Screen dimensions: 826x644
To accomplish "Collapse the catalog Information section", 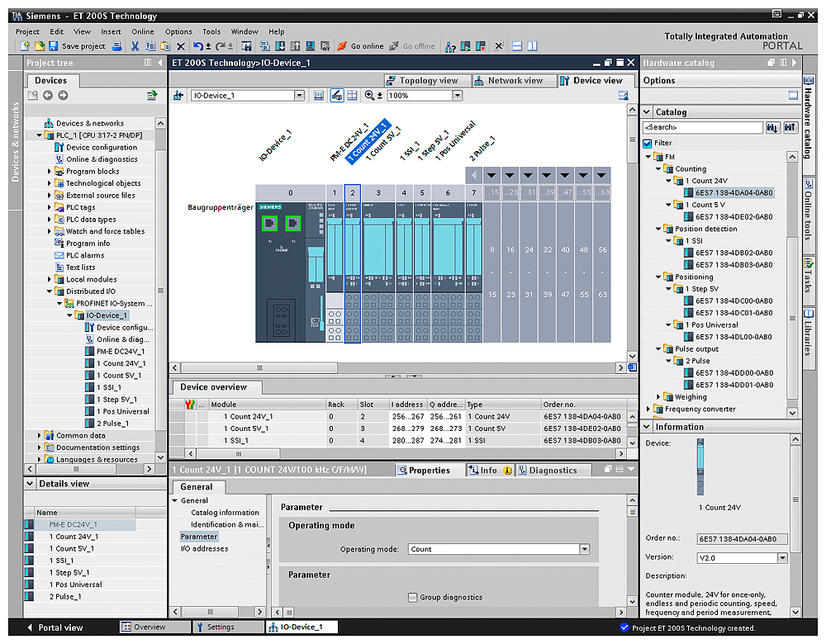I will pyautogui.click(x=648, y=427).
